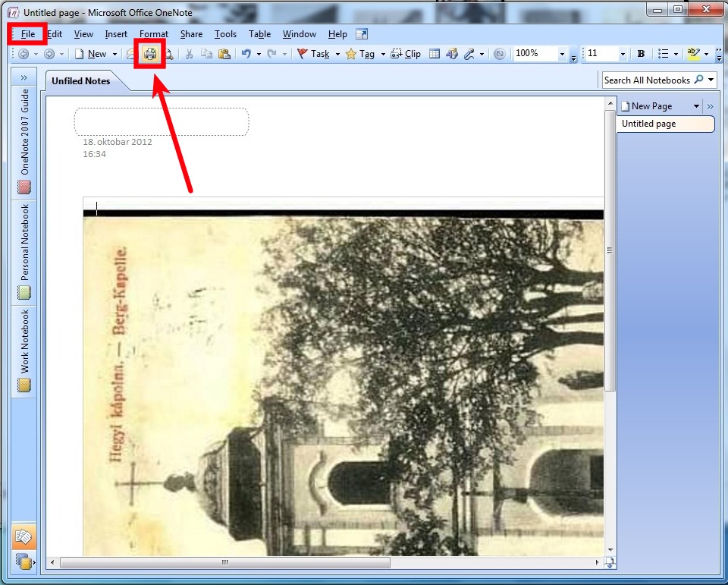This screenshot has width=728, height=585.
Task: Apply bulleted list formatting
Action: coord(664,54)
